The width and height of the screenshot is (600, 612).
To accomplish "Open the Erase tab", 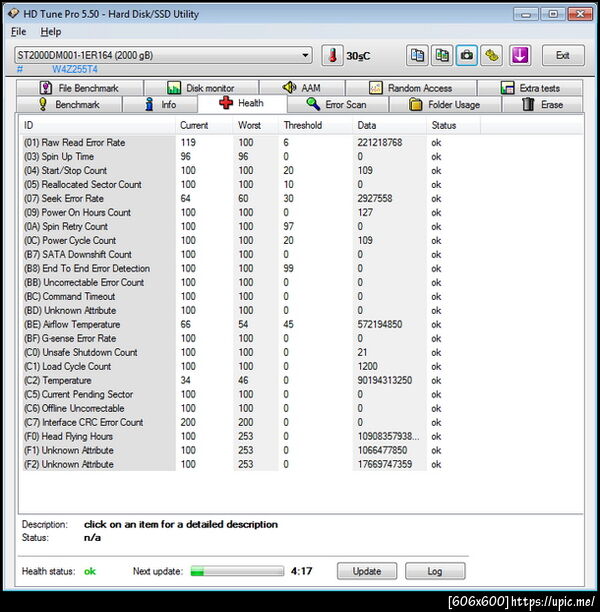I will pos(542,105).
